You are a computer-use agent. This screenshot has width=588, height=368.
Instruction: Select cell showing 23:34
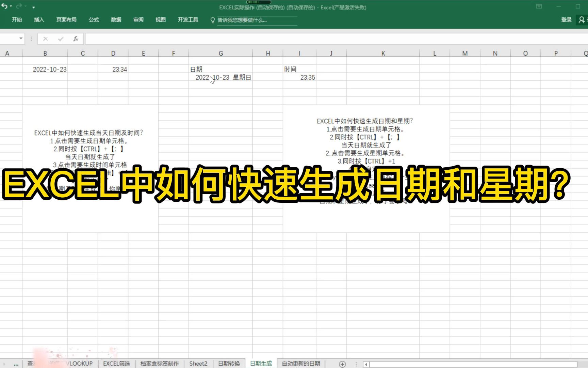click(x=113, y=69)
